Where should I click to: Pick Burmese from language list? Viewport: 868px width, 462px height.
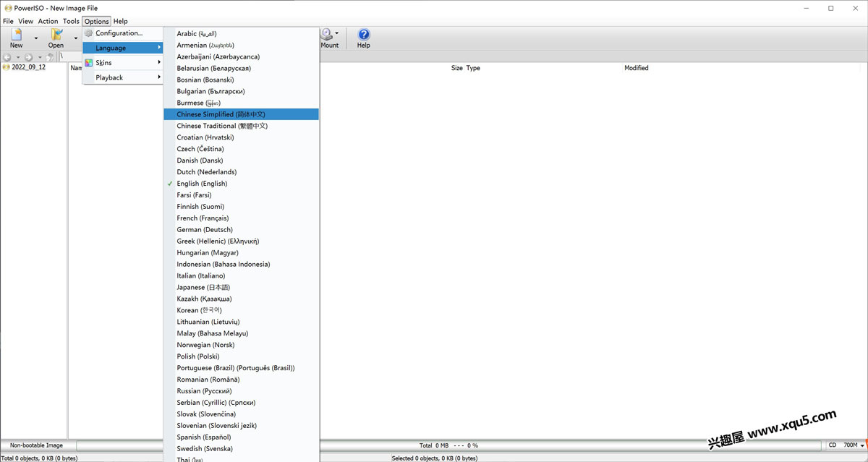tap(242, 103)
